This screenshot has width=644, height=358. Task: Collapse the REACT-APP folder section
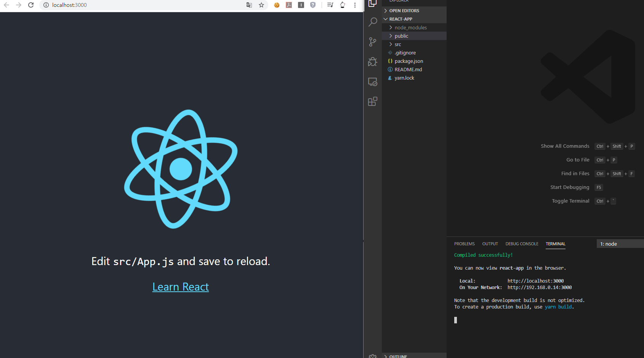tap(414, 19)
